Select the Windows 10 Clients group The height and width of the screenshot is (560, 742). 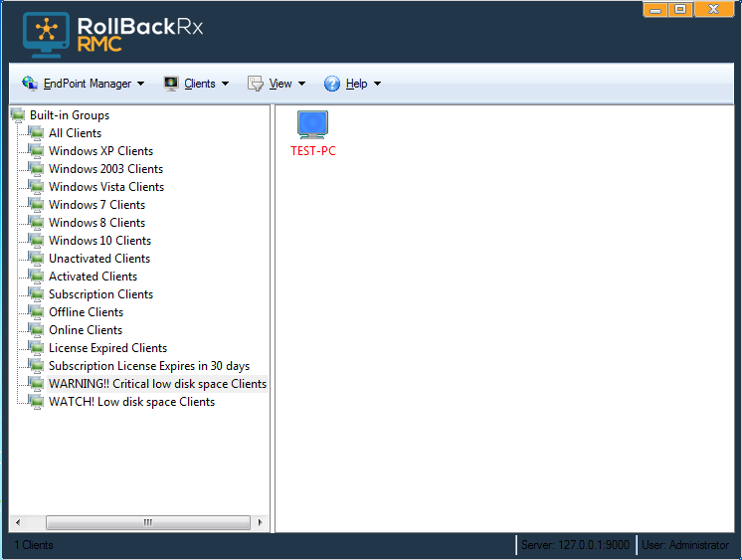click(x=99, y=241)
